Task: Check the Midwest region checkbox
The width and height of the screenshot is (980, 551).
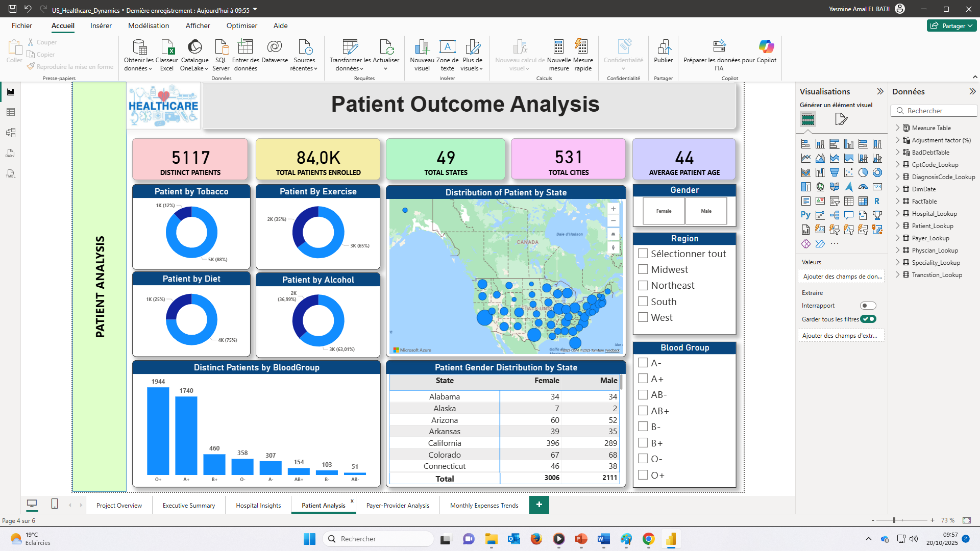Action: coord(643,269)
